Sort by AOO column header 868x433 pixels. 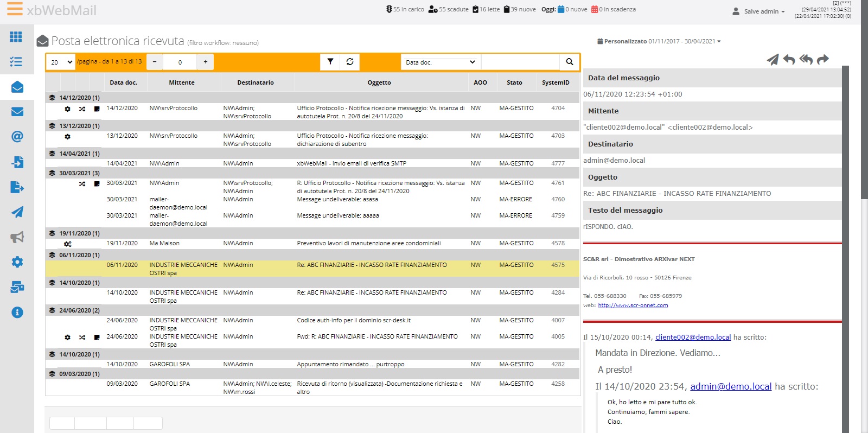click(480, 82)
